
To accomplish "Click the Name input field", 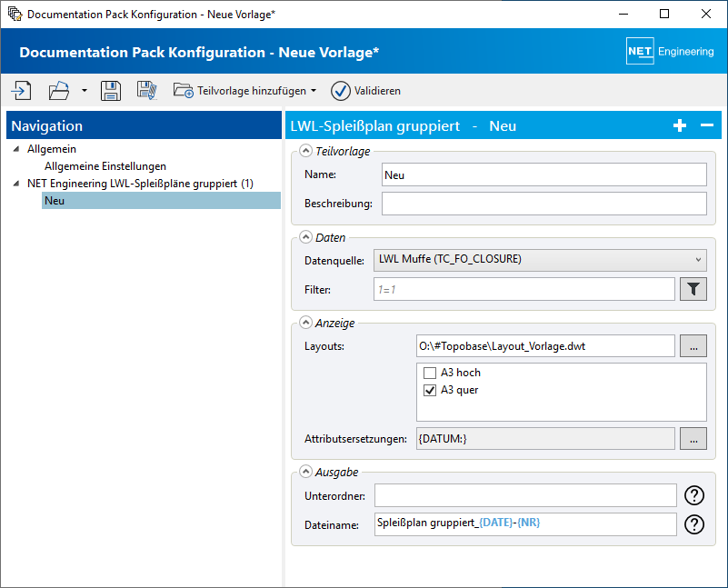I will (x=544, y=174).
